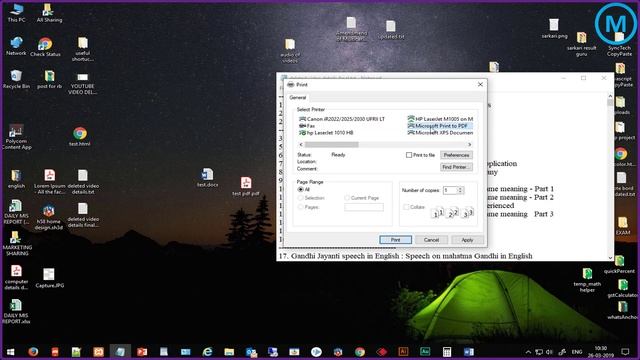Click the Number of copies field
Image resolution: width=640 pixels, height=360 pixels.
coord(450,190)
